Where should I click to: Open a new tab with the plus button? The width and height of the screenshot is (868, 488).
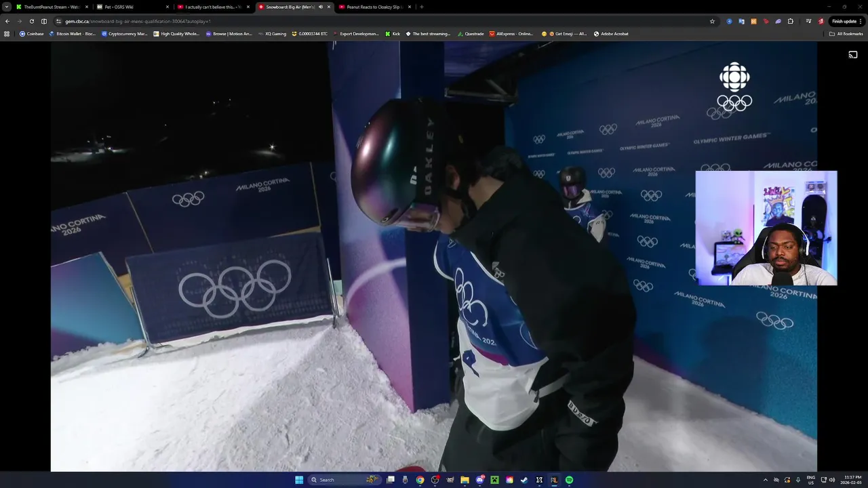421,7
